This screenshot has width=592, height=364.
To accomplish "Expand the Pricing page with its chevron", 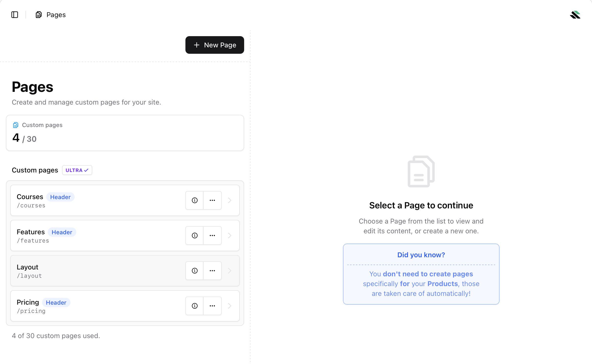I will click(229, 306).
